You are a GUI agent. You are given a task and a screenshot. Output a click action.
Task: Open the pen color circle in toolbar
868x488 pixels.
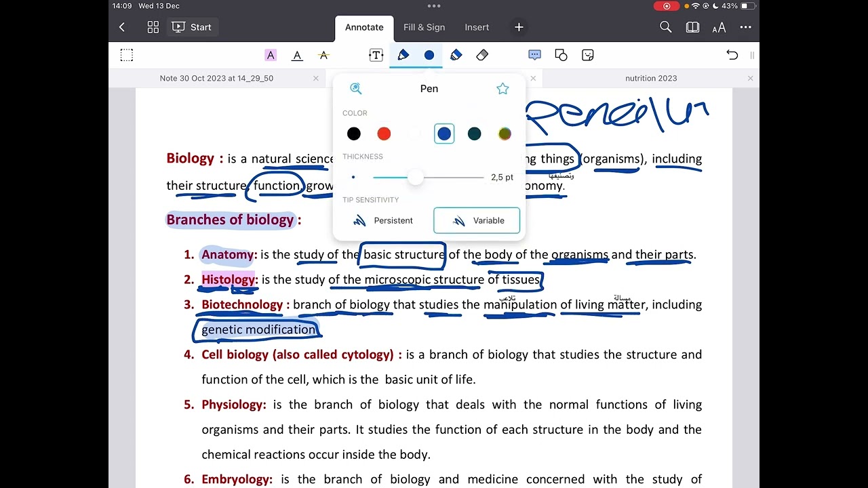pyautogui.click(x=429, y=55)
